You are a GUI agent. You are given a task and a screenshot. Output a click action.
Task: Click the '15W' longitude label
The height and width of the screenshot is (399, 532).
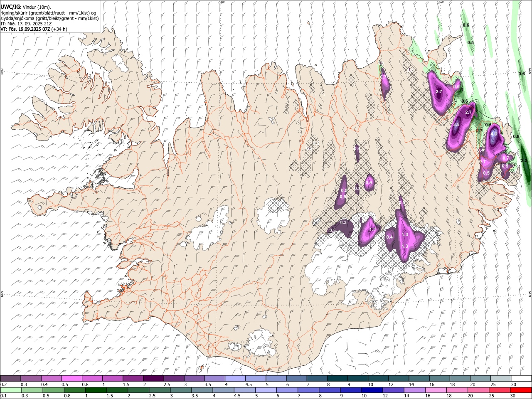tap(440, 2)
